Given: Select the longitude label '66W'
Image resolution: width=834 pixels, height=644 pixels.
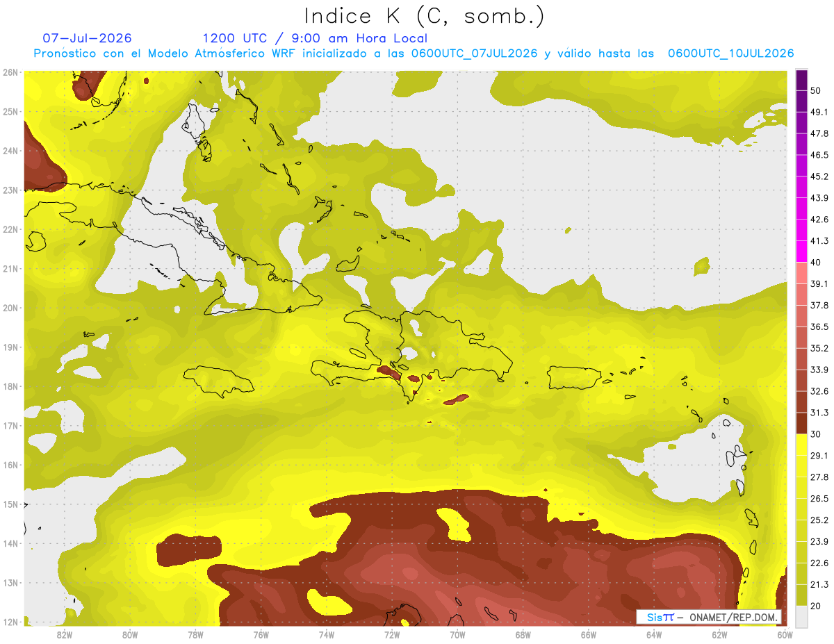Looking at the screenshot, I should point(589,634).
